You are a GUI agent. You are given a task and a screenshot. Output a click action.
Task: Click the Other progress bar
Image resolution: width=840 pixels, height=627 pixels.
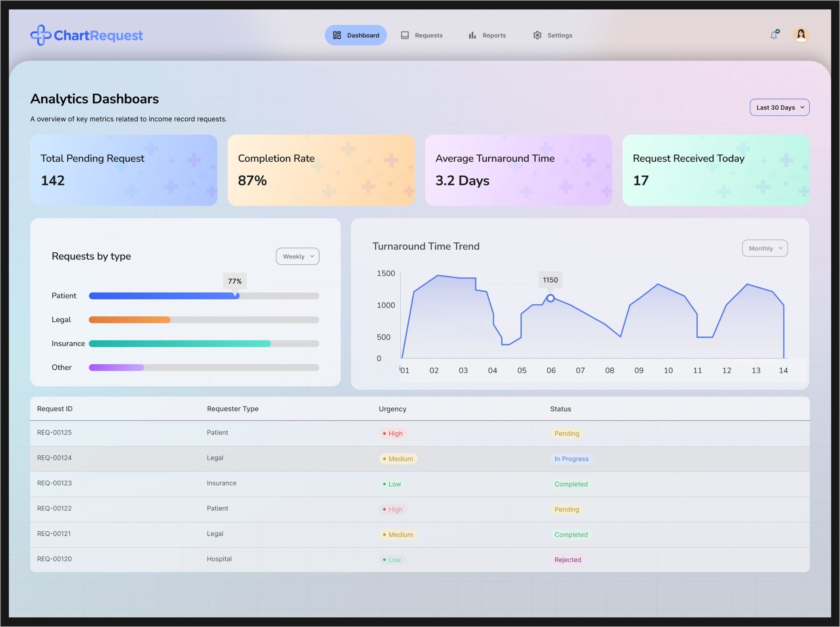(204, 368)
